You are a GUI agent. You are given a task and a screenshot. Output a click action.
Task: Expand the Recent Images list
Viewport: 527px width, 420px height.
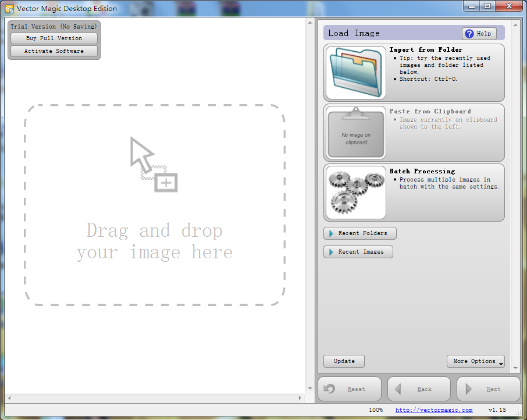pos(358,252)
